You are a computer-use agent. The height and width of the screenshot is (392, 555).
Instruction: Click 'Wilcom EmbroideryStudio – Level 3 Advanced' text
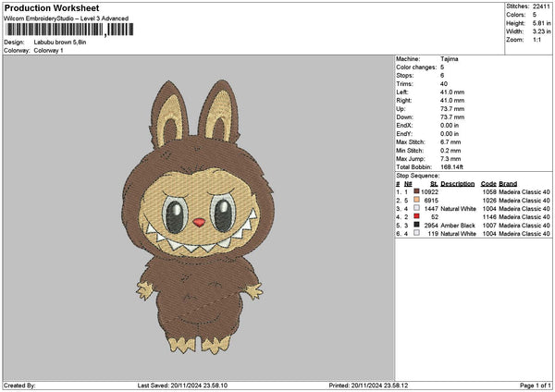(66, 18)
